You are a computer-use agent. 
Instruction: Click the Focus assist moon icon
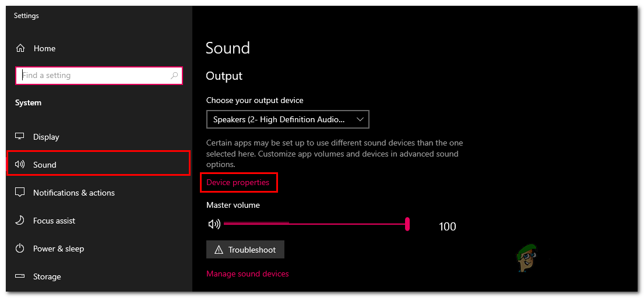point(20,221)
